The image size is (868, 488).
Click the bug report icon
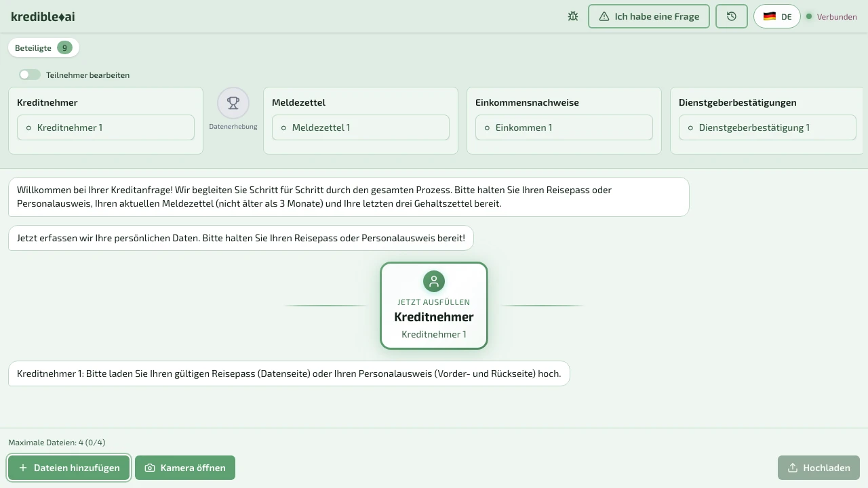[x=573, y=16]
